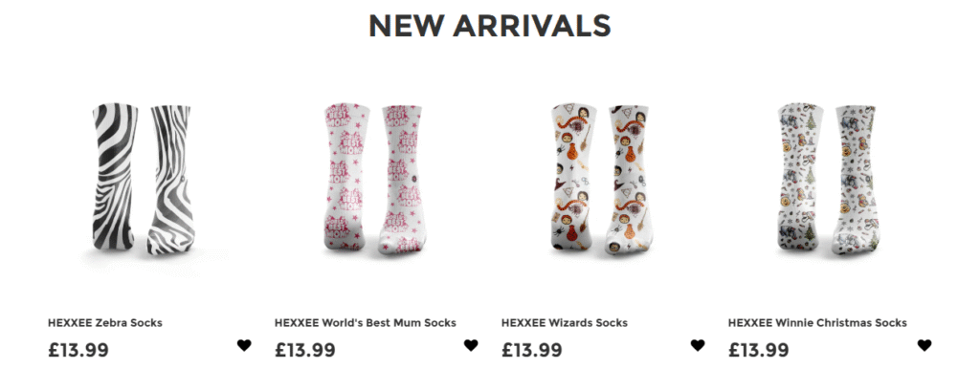The width and height of the screenshot is (980, 390).
Task: Open HEXXEE World's Best Mum Socks link
Action: pyautogui.click(x=365, y=322)
